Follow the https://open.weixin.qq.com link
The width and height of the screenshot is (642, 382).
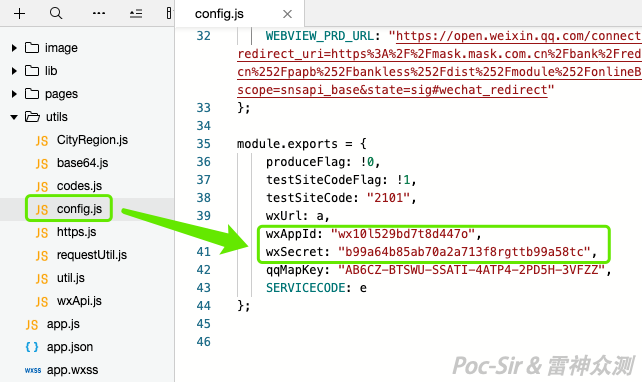coord(518,36)
